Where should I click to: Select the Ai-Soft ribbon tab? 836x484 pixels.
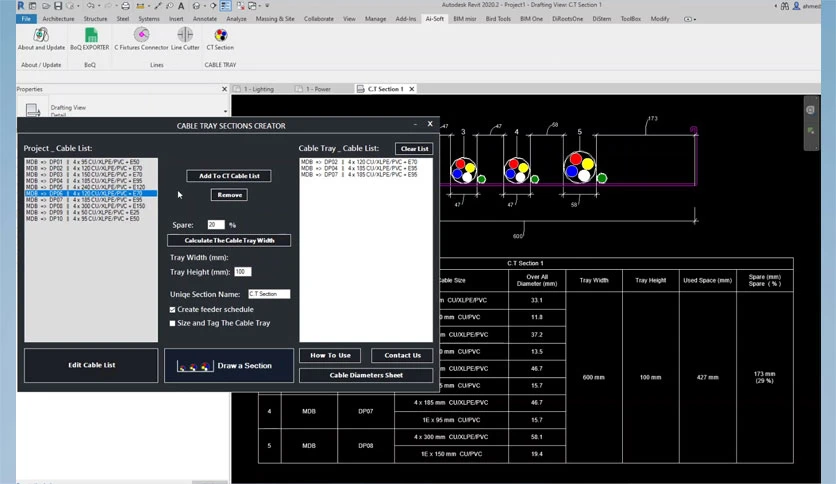tap(435, 19)
